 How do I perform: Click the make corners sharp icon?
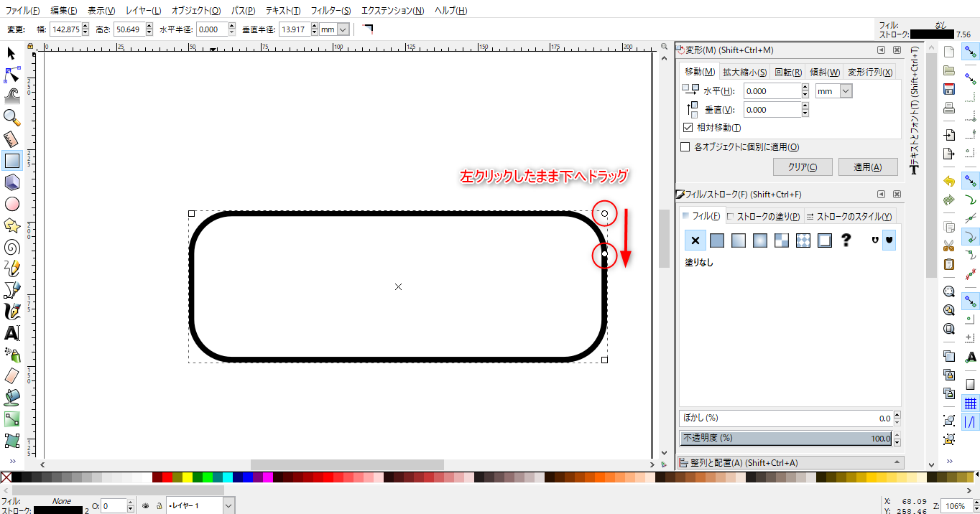(x=368, y=29)
